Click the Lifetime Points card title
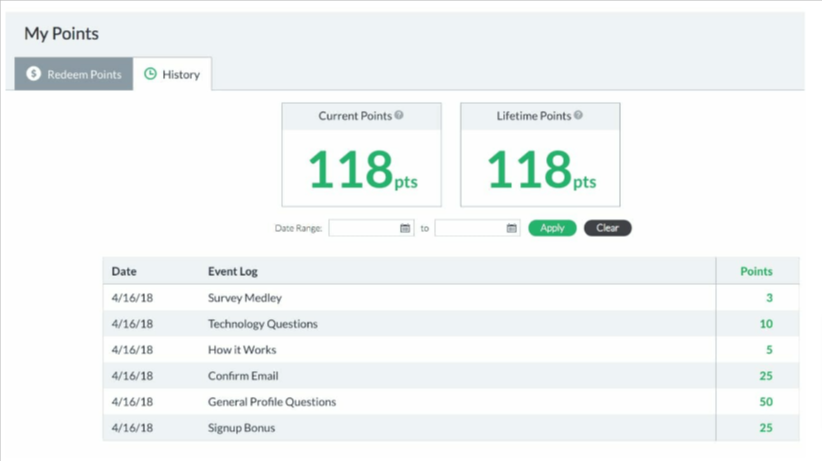Image resolution: width=822 pixels, height=461 pixels. tap(534, 116)
